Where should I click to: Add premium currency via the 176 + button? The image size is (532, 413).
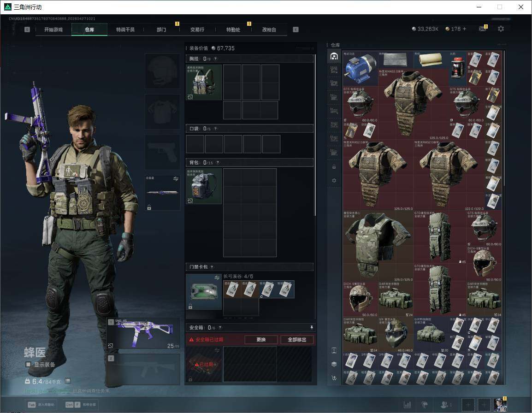click(456, 29)
